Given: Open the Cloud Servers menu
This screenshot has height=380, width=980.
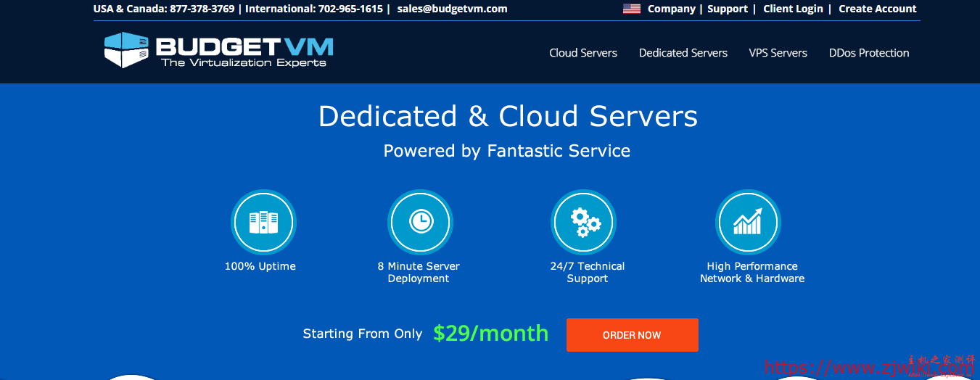Looking at the screenshot, I should pos(582,53).
